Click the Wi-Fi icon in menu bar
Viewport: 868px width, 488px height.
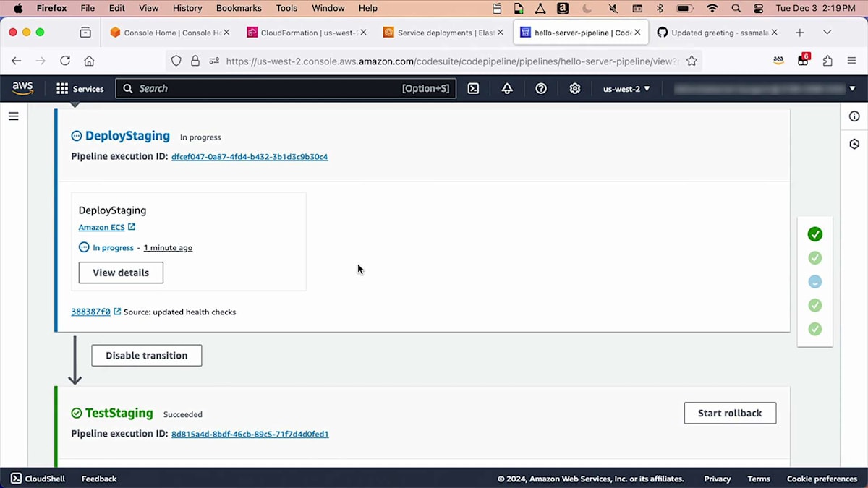[712, 9]
